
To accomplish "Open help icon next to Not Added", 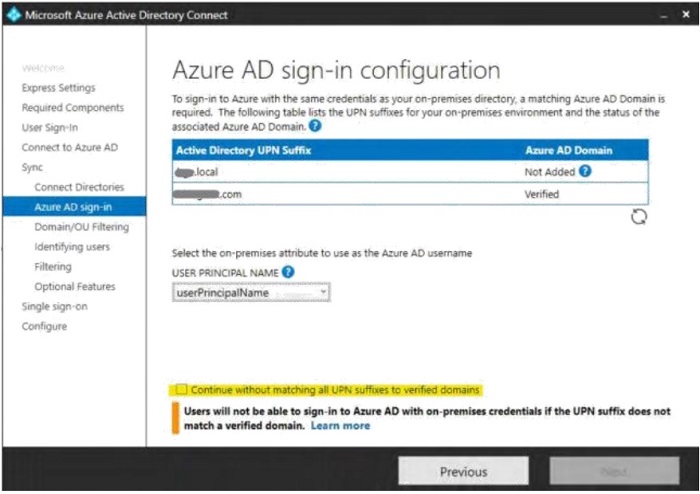I will [x=585, y=171].
